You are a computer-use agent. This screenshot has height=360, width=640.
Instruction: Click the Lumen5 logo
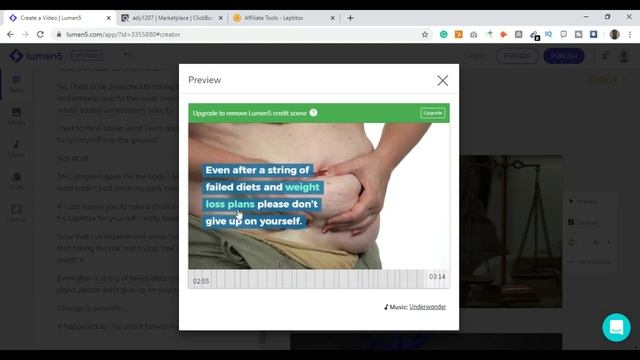[x=36, y=56]
